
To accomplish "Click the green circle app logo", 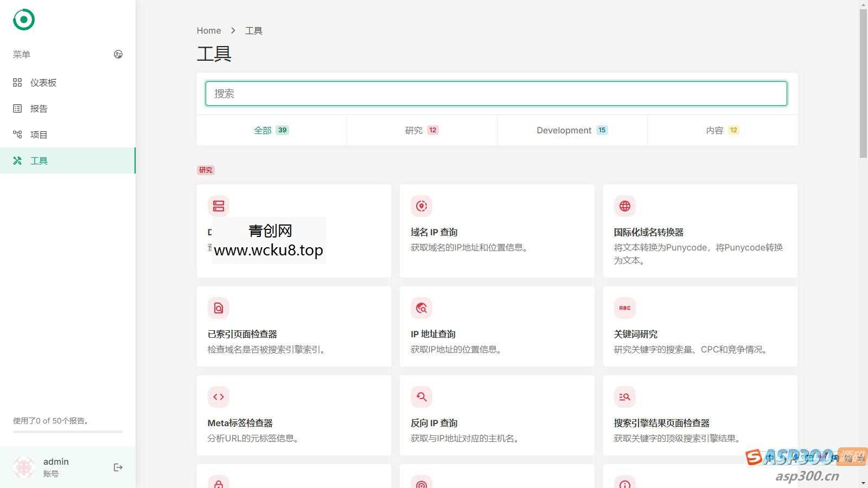I will click(x=23, y=19).
